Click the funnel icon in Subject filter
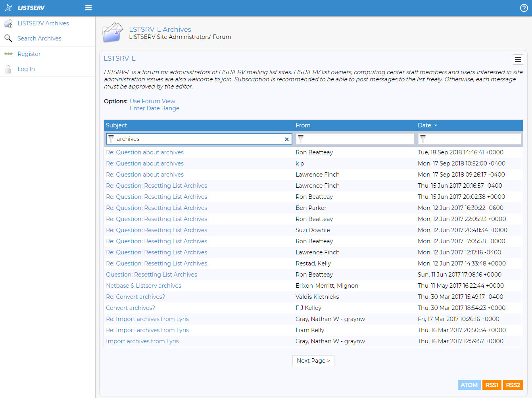The height and width of the screenshot is (398, 532). pos(111,139)
